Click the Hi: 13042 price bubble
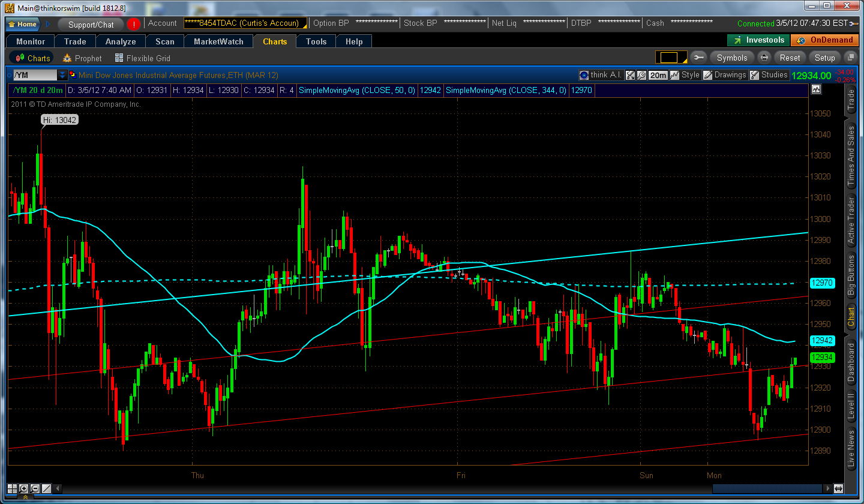 click(x=60, y=120)
